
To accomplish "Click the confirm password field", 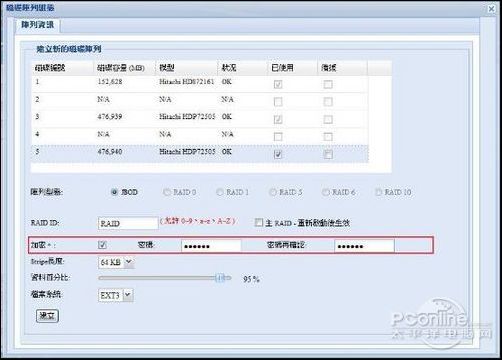I will click(364, 246).
